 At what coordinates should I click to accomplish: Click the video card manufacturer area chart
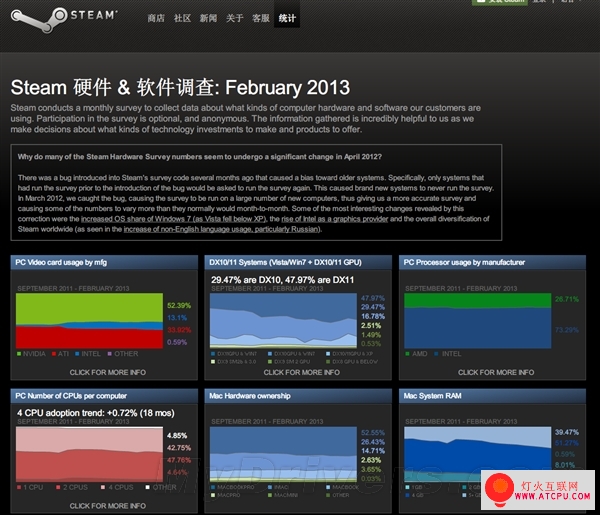pos(90,321)
